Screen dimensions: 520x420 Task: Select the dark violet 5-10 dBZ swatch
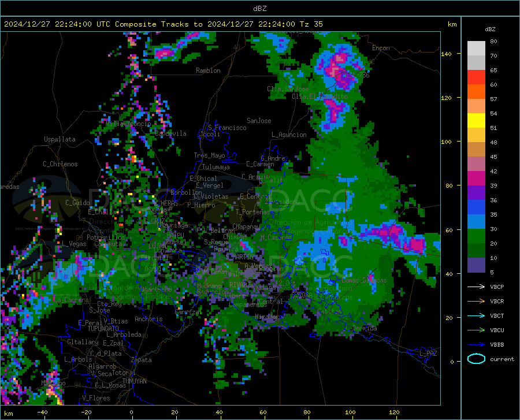pos(476,265)
